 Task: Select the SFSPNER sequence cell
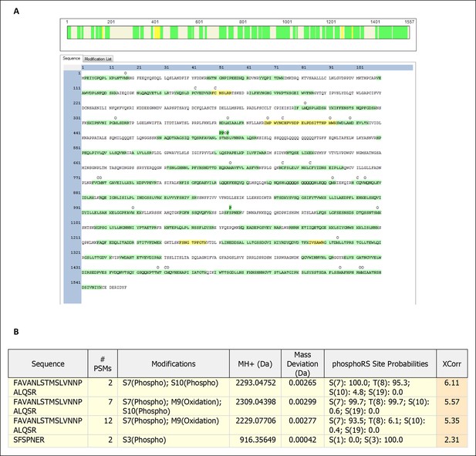tap(48, 440)
